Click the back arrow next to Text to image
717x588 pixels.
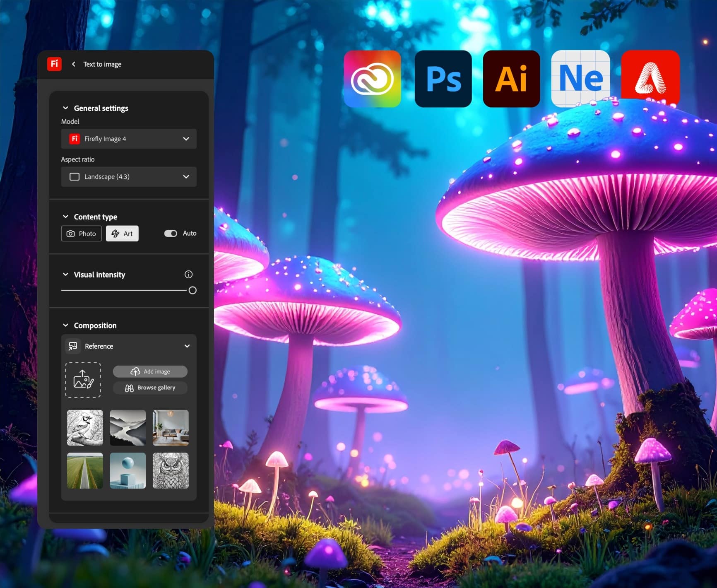73,64
